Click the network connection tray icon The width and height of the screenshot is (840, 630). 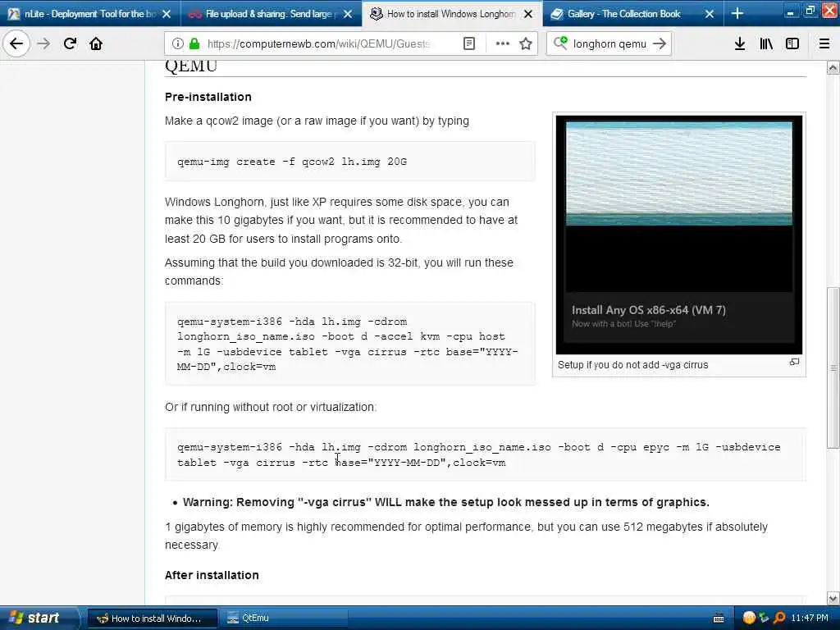(x=764, y=619)
